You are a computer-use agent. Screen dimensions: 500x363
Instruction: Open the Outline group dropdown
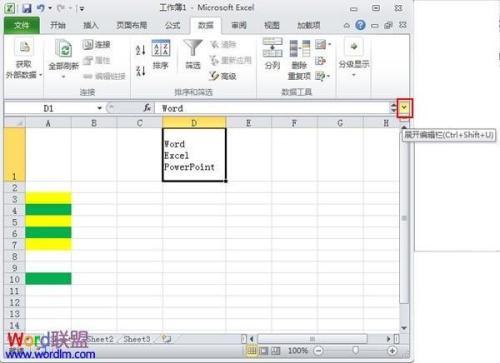pos(354,58)
